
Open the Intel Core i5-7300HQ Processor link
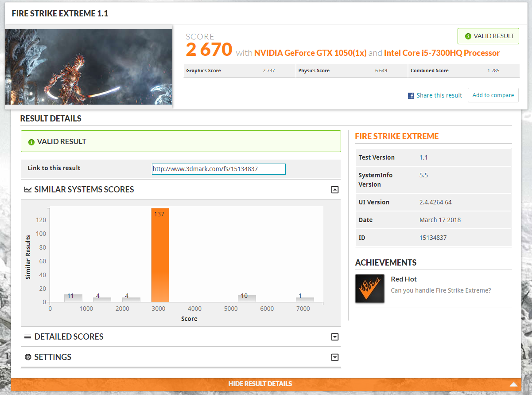click(442, 53)
